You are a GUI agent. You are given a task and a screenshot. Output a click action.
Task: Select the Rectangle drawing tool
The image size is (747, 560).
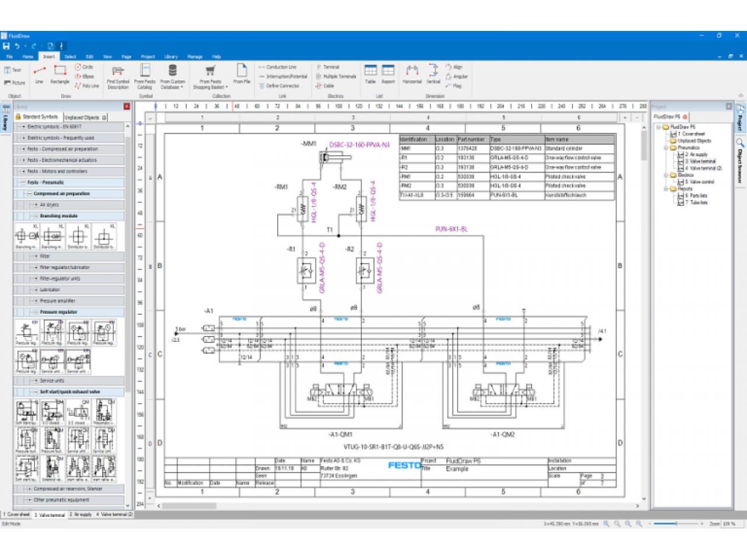[x=60, y=75]
